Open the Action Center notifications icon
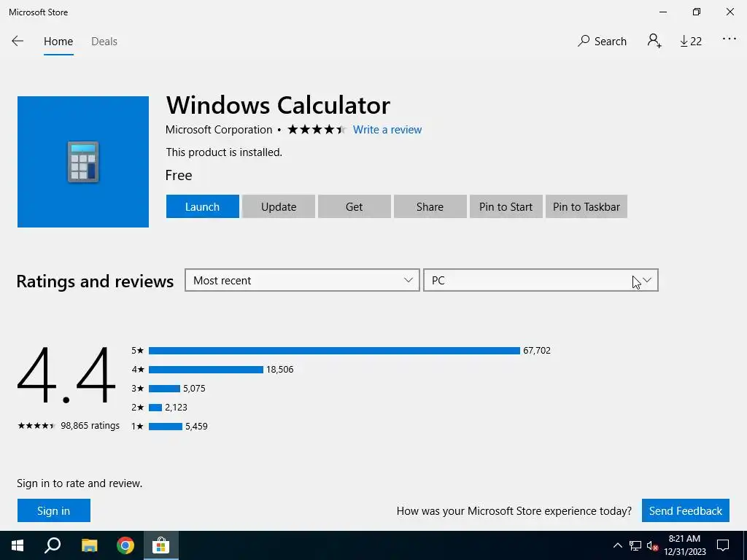This screenshot has height=560, width=747. pyautogui.click(x=723, y=545)
